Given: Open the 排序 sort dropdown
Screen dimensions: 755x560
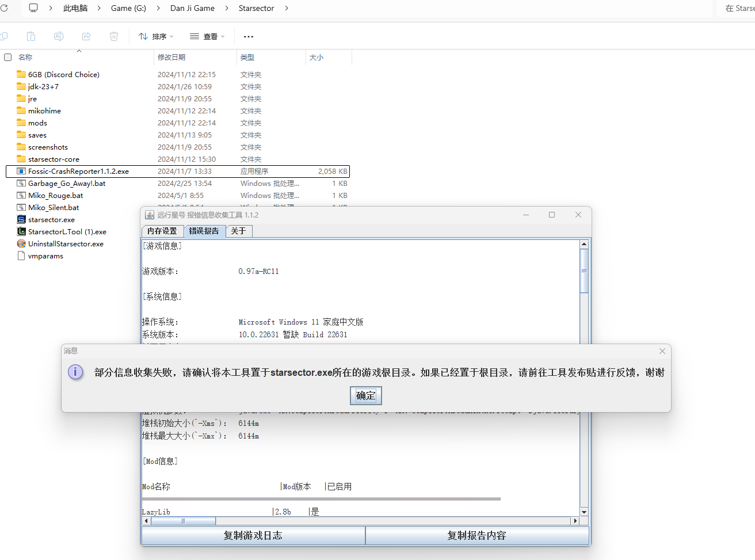Looking at the screenshot, I should point(156,36).
